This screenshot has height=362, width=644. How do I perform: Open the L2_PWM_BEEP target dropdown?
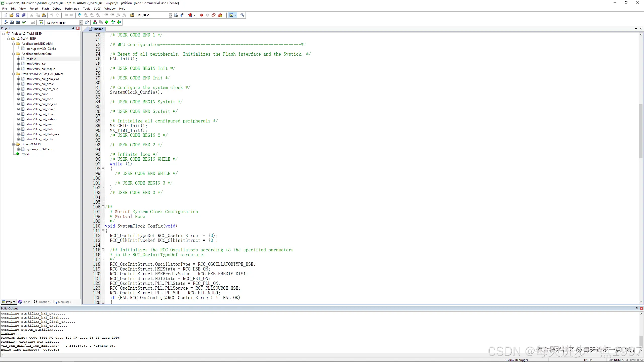pos(81,22)
